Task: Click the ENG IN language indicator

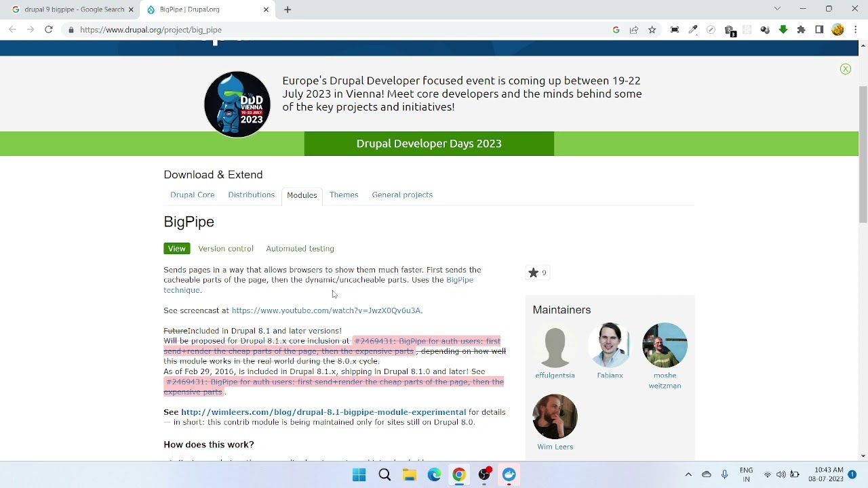Action: point(746,474)
